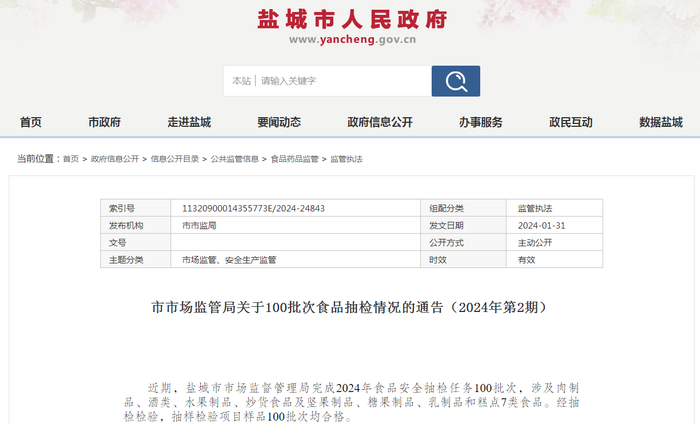This screenshot has height=424, width=700.
Task: Go to 走进盐城 section
Action: [x=189, y=122]
